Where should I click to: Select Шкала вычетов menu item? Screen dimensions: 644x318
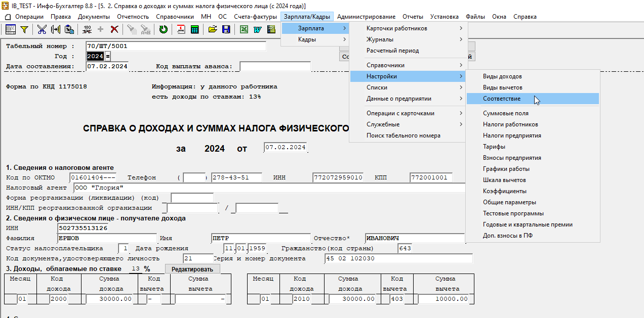click(533, 180)
